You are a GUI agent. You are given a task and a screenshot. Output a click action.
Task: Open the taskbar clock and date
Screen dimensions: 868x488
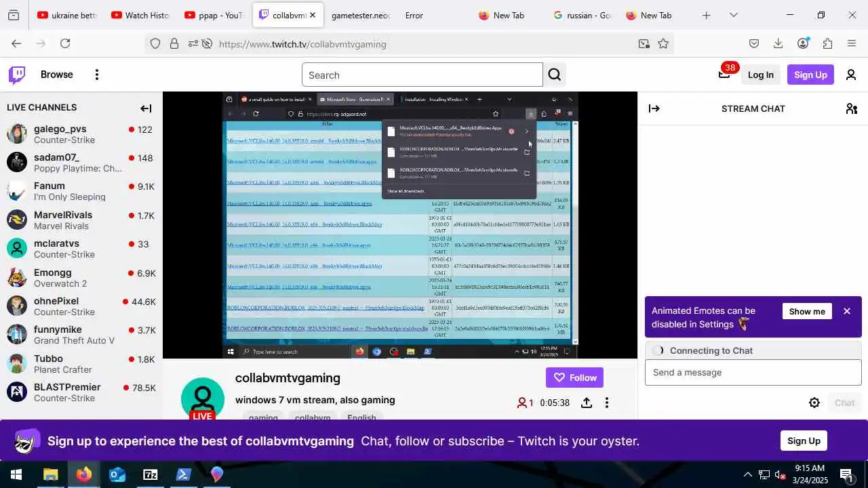810,474
